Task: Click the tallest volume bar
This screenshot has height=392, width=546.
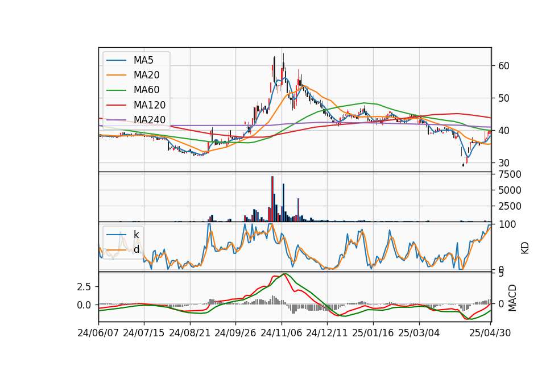Action: (272, 199)
